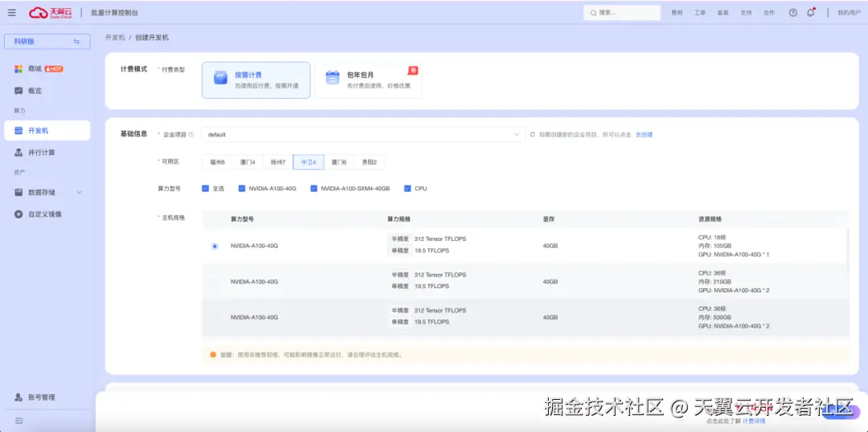Click the 天翼云 State Cloud logo
The height and width of the screenshot is (432, 868).
tap(51, 12)
